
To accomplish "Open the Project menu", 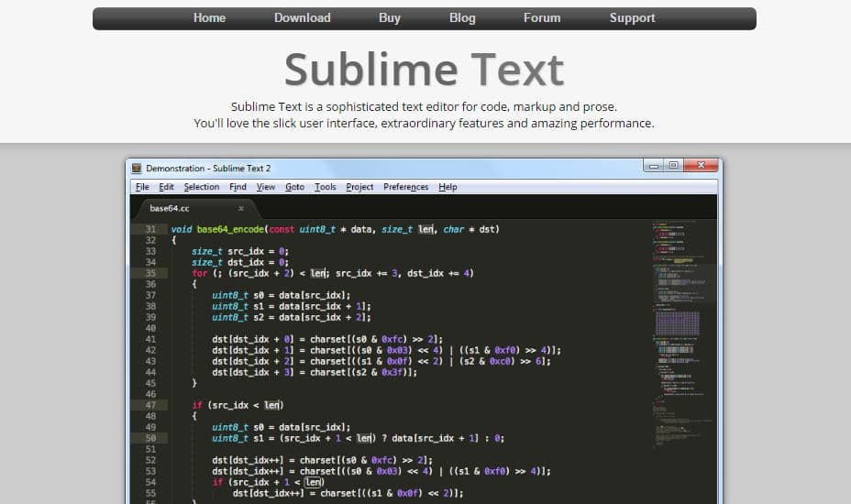I will [359, 187].
